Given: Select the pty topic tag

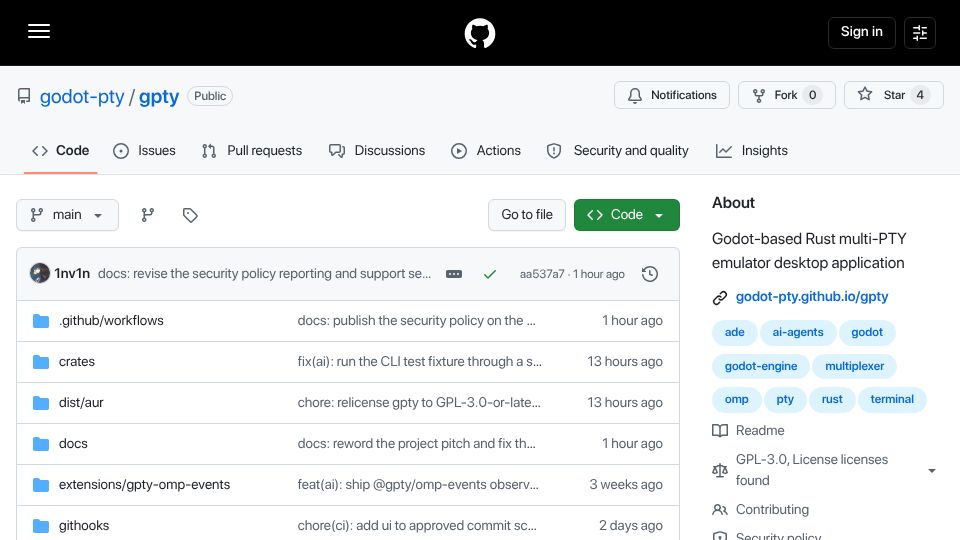Looking at the screenshot, I should point(785,399).
